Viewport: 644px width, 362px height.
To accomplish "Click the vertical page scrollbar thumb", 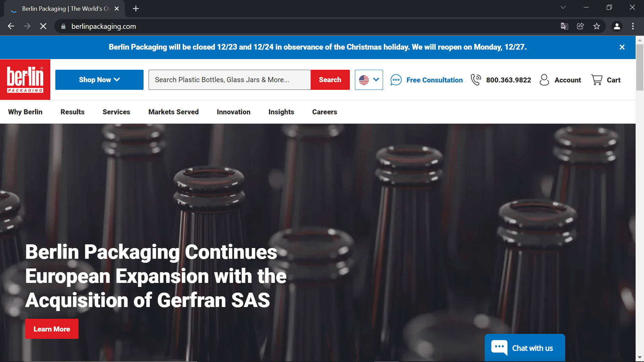I will tap(640, 67).
